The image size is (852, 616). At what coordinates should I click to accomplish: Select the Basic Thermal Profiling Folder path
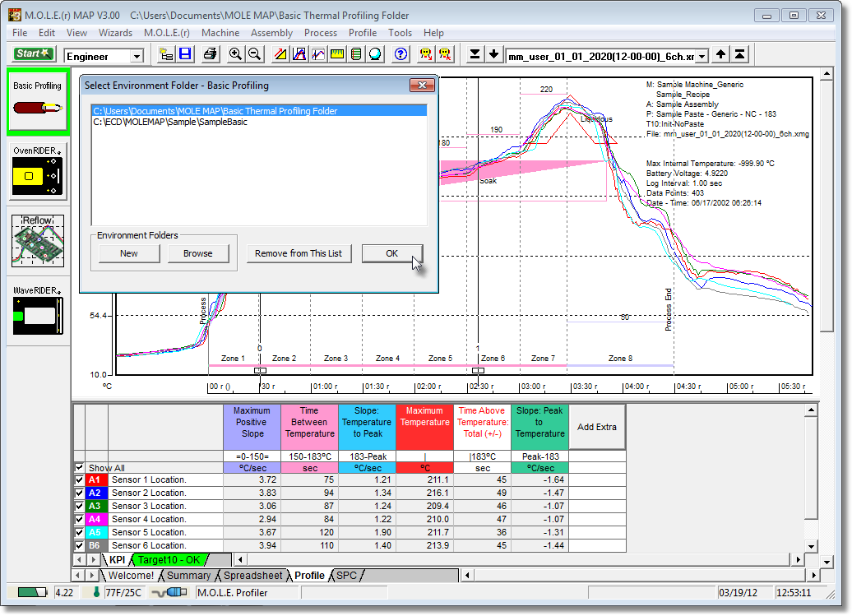click(259, 111)
